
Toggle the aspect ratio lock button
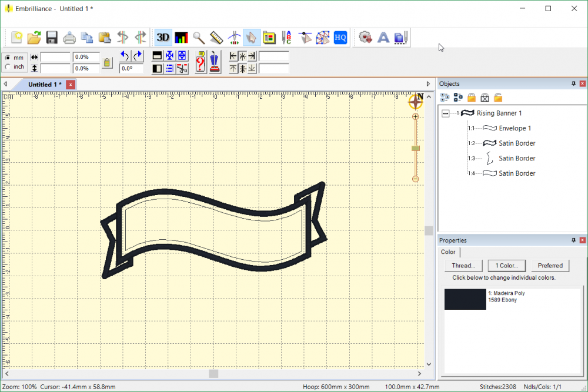pos(107,62)
